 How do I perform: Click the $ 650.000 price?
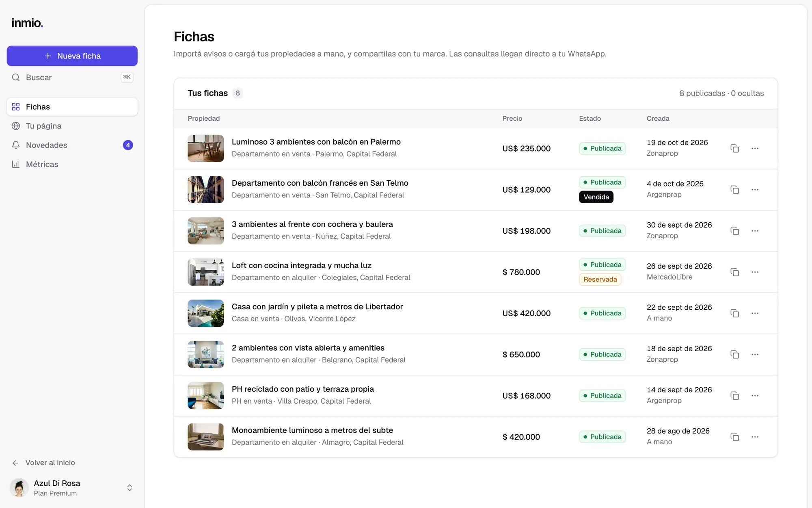[521, 354]
